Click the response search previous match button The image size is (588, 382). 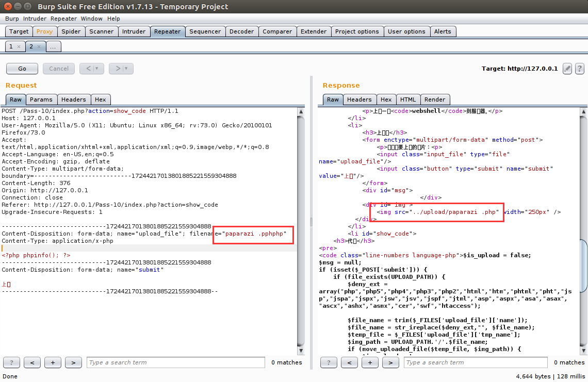tap(350, 362)
